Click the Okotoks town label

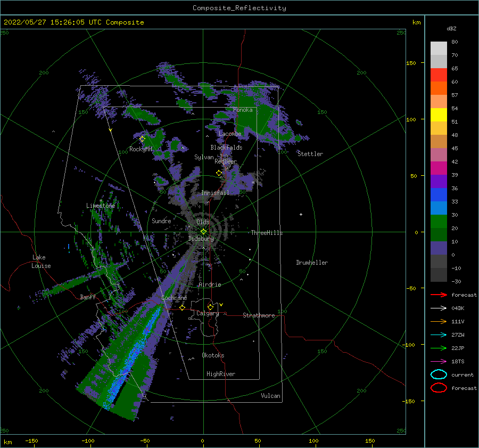[213, 355]
